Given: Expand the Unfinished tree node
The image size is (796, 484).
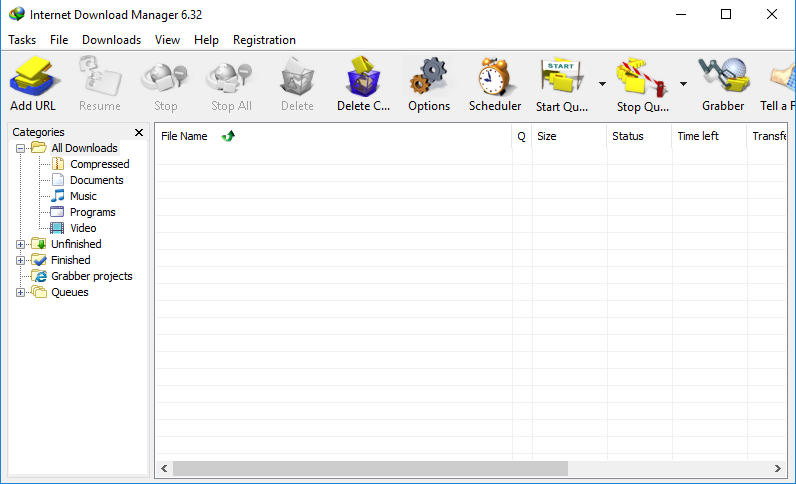Looking at the screenshot, I should [20, 244].
